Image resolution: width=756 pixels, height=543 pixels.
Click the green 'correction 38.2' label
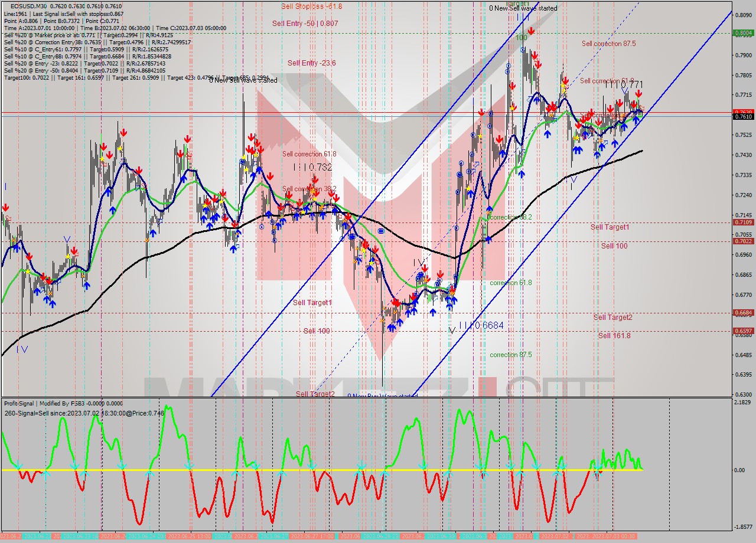tap(511, 217)
